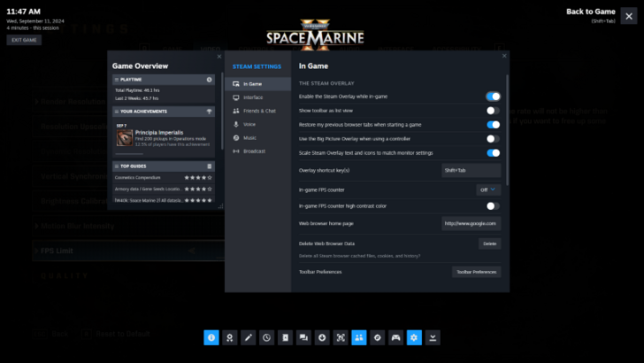Click the Exit Game button

tap(24, 40)
